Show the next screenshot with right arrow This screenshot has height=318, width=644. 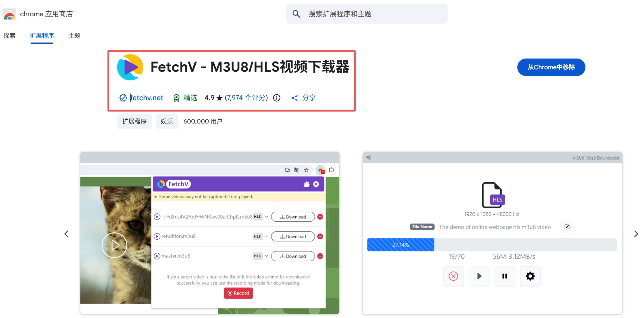tap(636, 234)
